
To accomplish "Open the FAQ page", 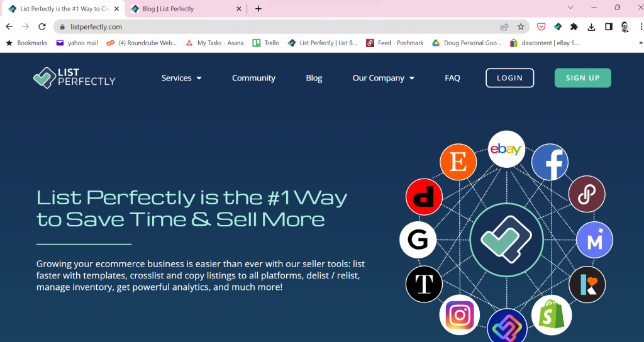I will click(x=452, y=78).
